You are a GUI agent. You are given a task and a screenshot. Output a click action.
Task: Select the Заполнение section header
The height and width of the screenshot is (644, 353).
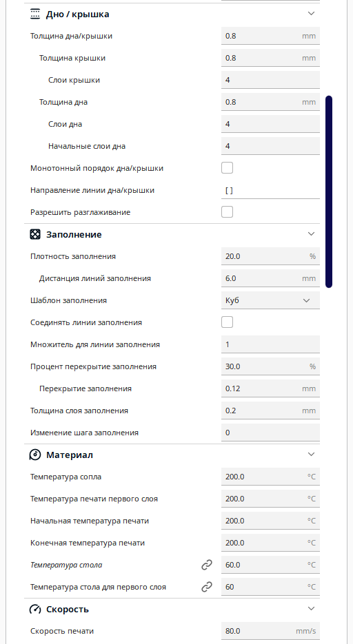tap(172, 234)
